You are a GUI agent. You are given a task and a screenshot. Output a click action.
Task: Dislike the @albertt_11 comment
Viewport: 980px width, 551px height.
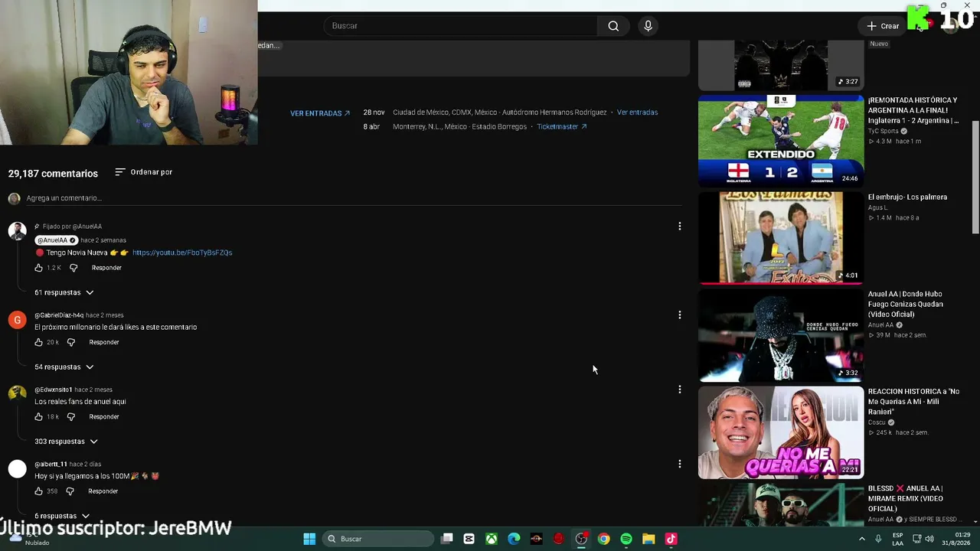70,491
